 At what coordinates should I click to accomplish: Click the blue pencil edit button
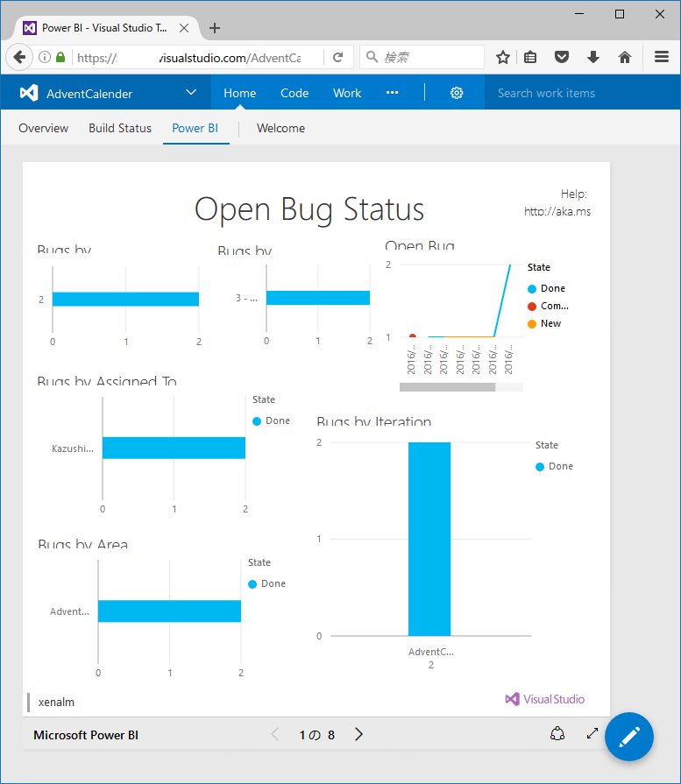point(629,737)
